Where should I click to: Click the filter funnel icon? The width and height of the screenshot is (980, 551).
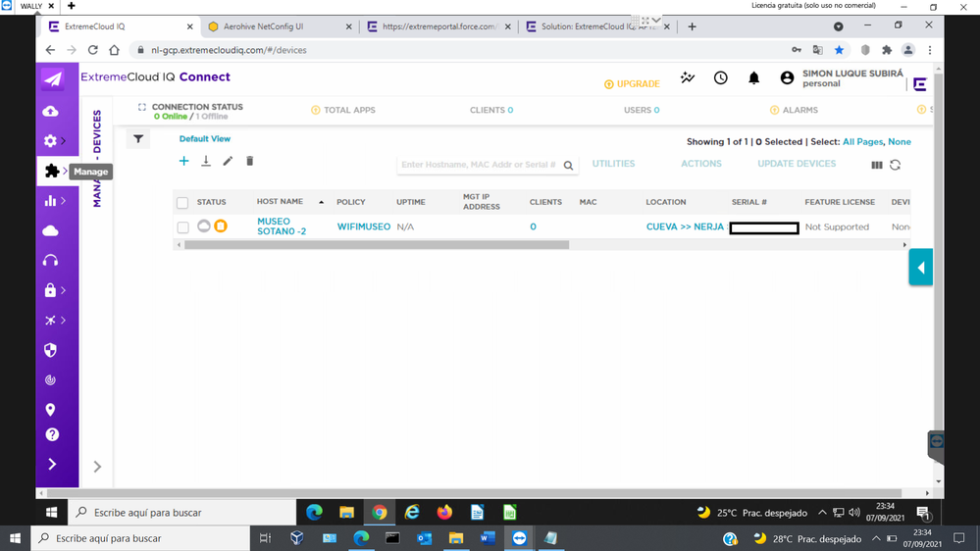click(138, 139)
